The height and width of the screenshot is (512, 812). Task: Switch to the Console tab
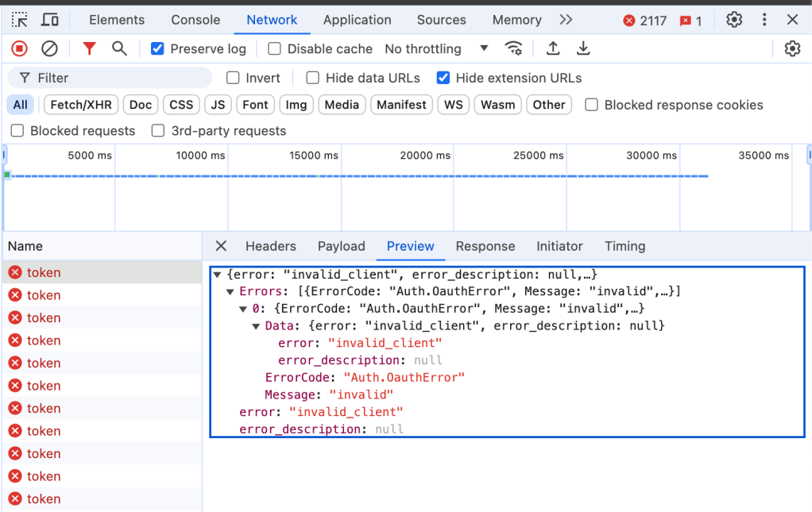[195, 20]
